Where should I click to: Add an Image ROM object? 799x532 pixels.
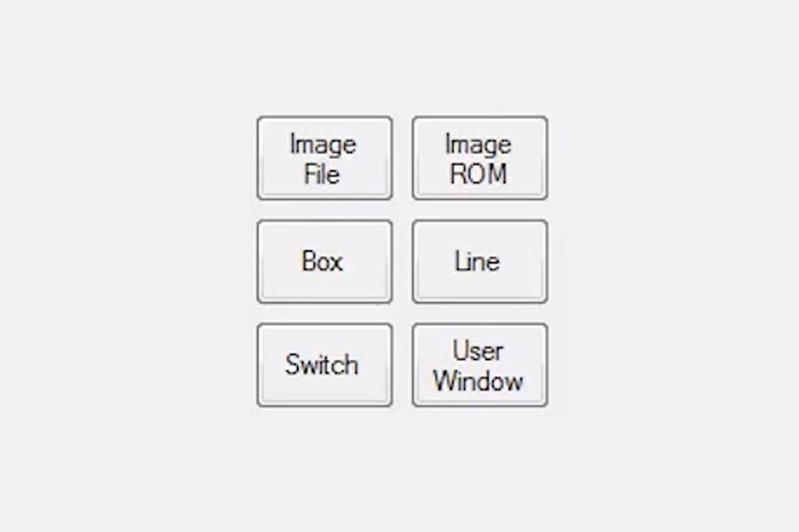479,158
